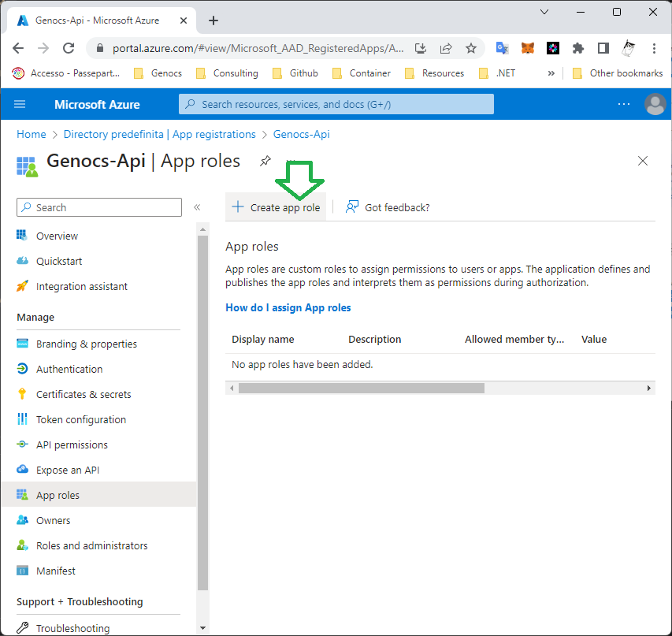Expand hidden bookmarks overflow chevron
This screenshot has width=672, height=636.
click(551, 73)
